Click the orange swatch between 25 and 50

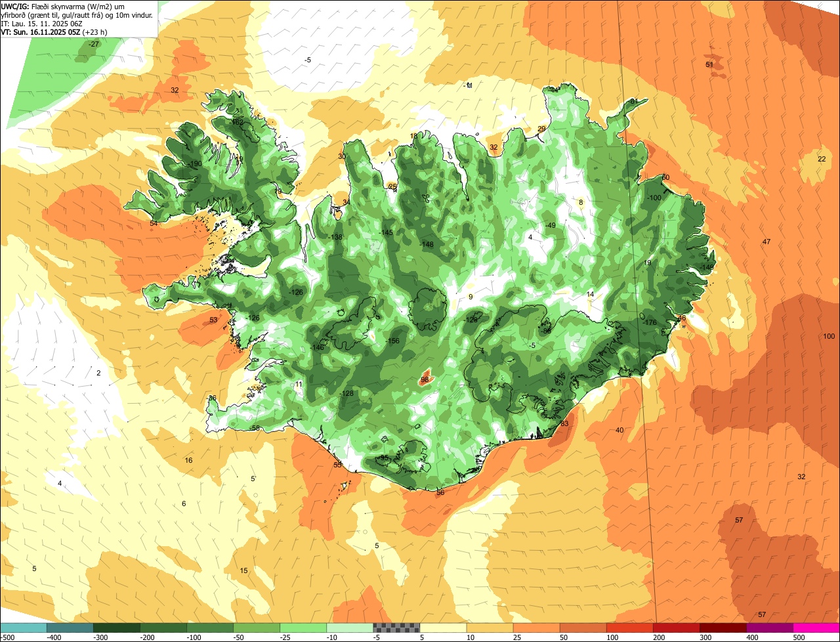tap(536, 628)
